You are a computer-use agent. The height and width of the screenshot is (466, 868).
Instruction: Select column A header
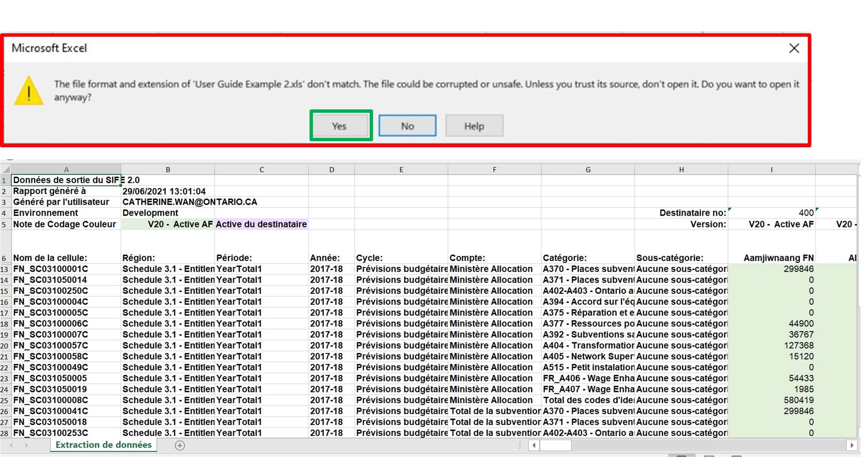click(66, 170)
